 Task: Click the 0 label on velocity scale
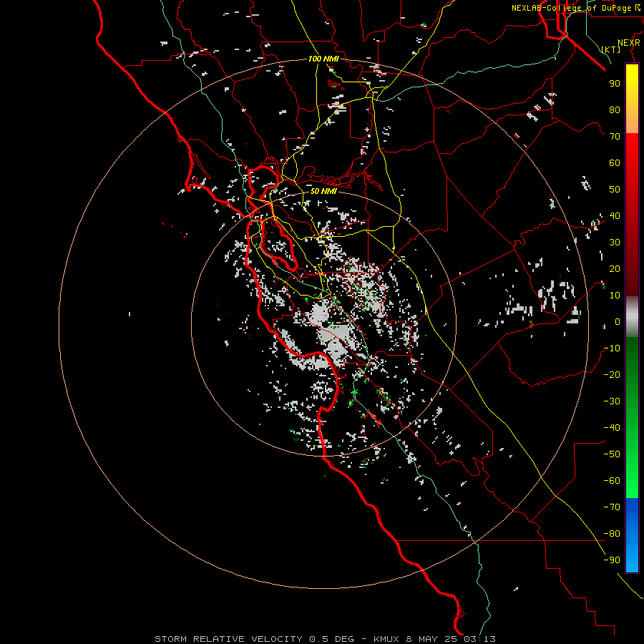618,321
